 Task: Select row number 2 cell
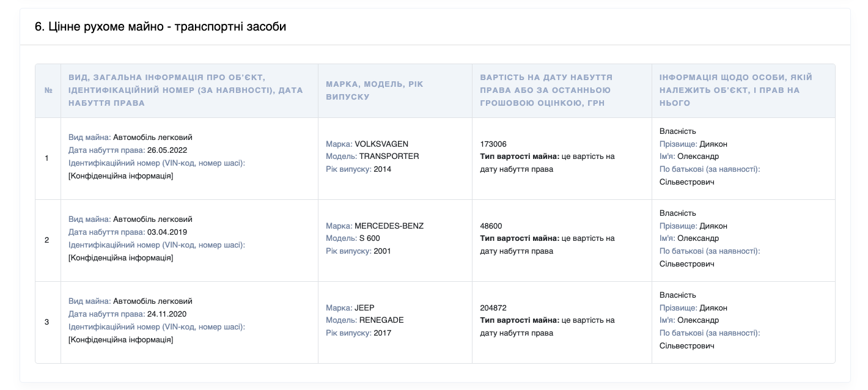(48, 240)
